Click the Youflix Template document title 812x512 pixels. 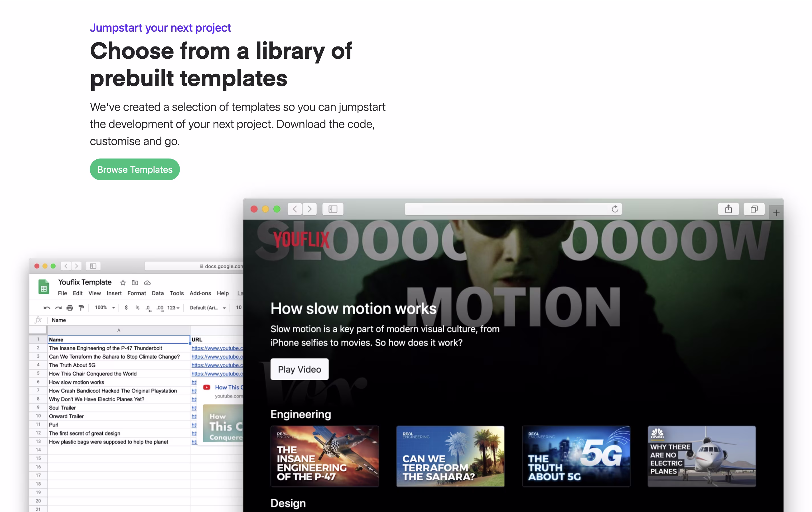85,282
